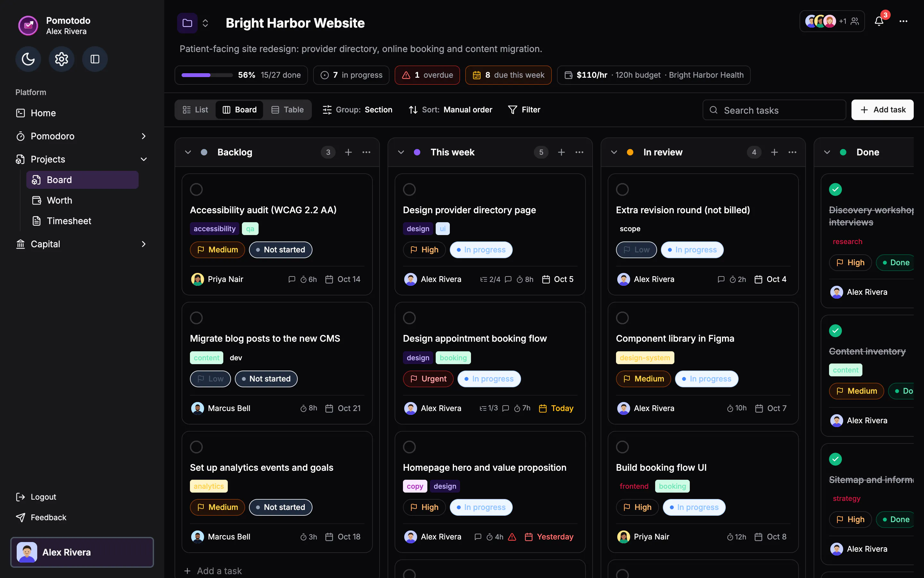924x578 pixels.
Task: Click the Pomotodo app logo
Action: click(x=28, y=26)
